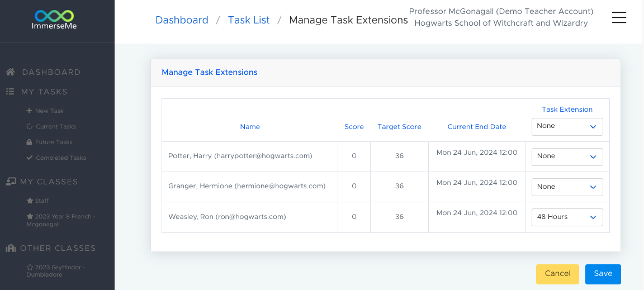The image size is (644, 290).
Task: Click the Task Extension column header label
Action: (x=567, y=110)
